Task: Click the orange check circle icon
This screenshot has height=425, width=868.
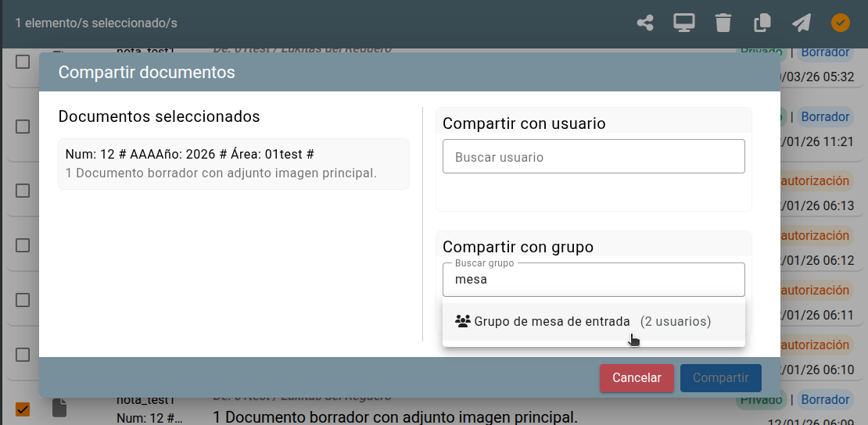Action: pos(841,23)
